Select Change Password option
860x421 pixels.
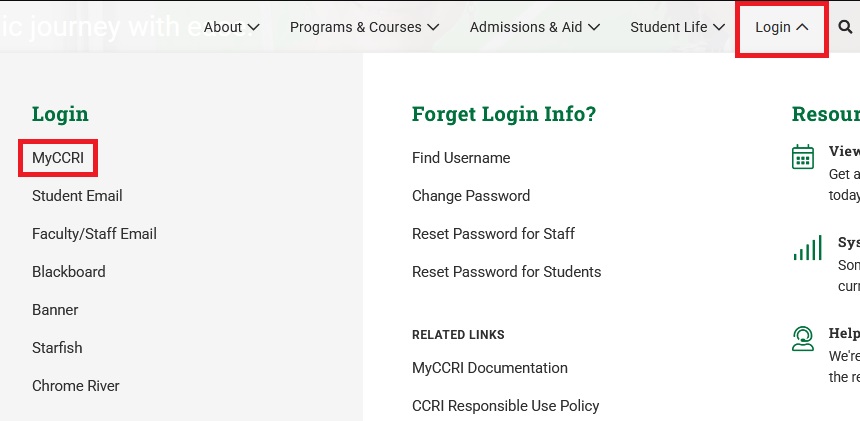coord(471,196)
